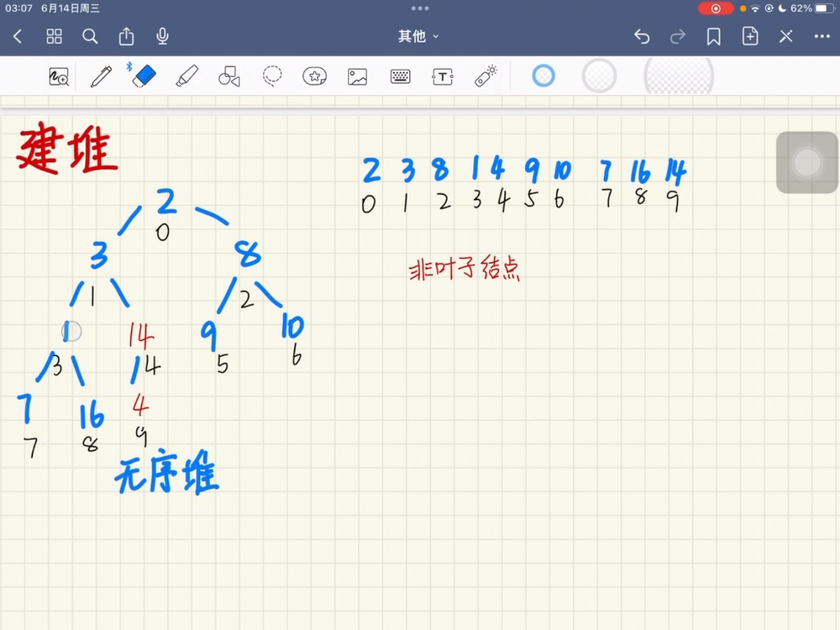Select the small eraser size circle

[x=541, y=75]
